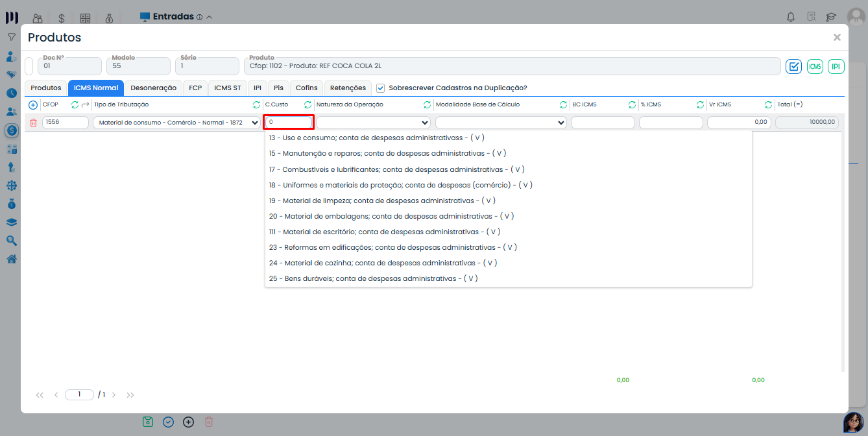Click the red trash icon beside CFOP 1556
This screenshot has width=868, height=436.
coord(34,123)
